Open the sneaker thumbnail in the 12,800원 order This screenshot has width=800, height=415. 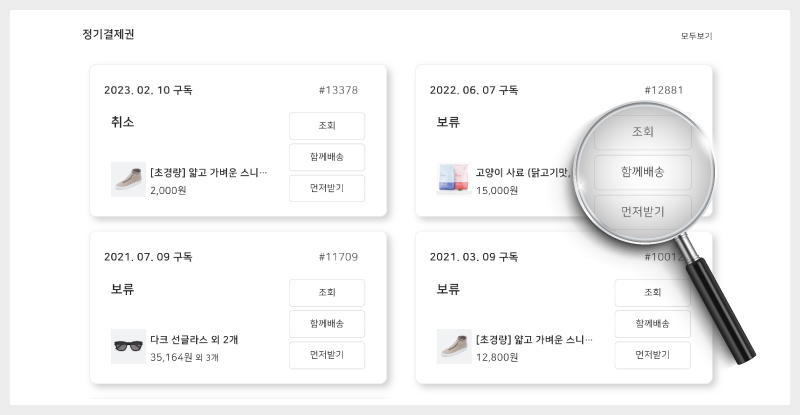click(454, 346)
